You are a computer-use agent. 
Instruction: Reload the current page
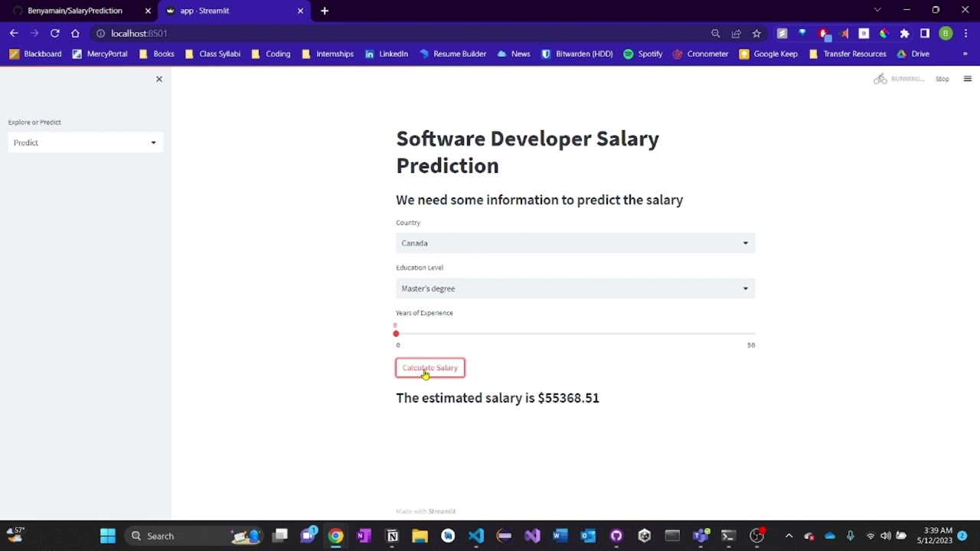tap(55, 34)
